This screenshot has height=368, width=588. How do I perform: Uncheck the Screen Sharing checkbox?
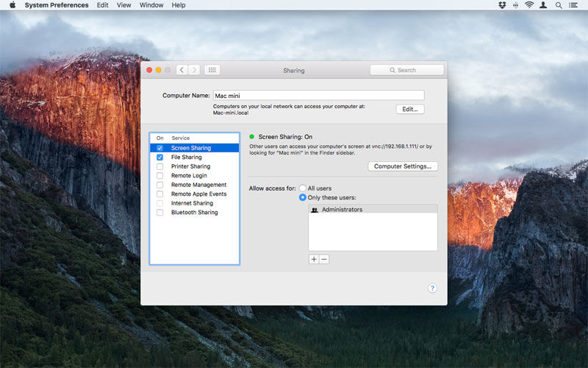159,148
